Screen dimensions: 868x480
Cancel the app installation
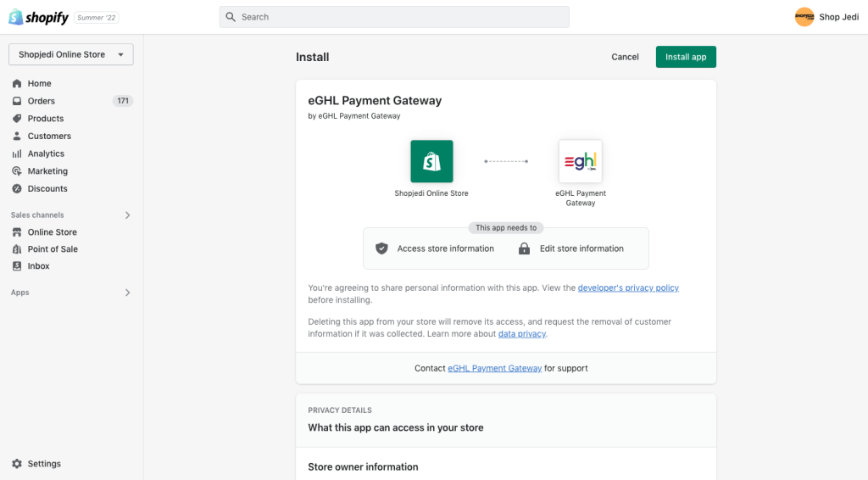pyautogui.click(x=625, y=57)
